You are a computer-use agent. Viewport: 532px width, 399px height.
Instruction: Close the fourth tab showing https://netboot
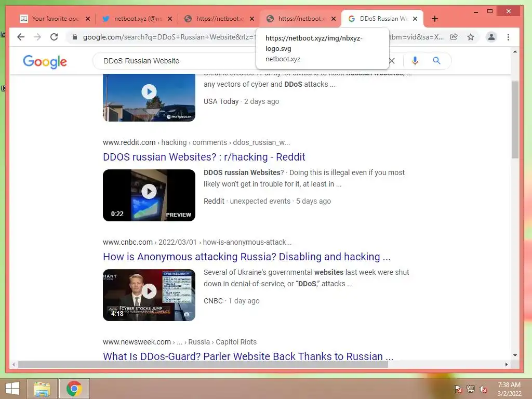pos(334,19)
